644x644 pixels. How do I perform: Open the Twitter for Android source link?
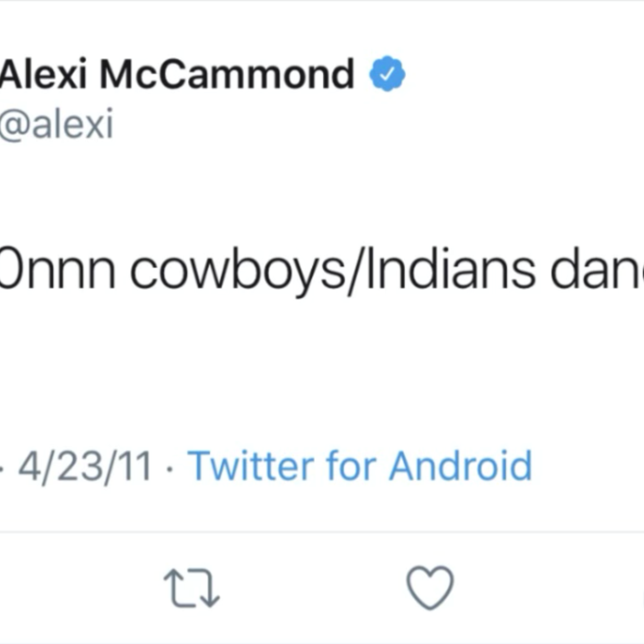click(x=360, y=465)
